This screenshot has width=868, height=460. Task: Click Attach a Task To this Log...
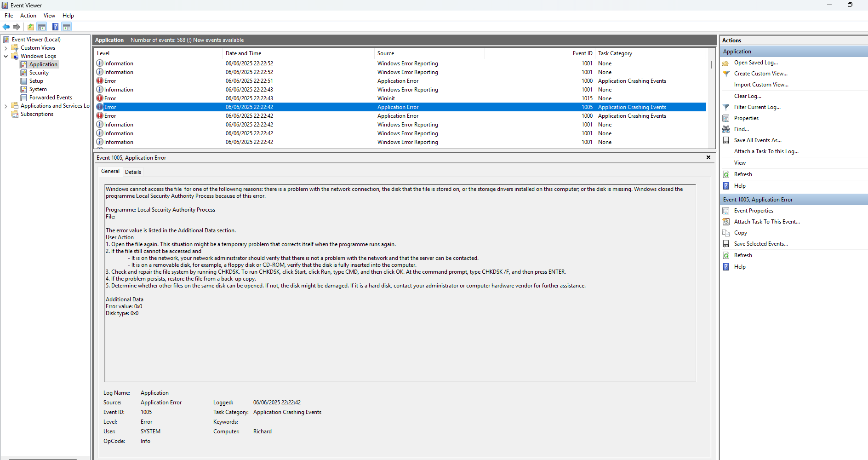point(766,151)
